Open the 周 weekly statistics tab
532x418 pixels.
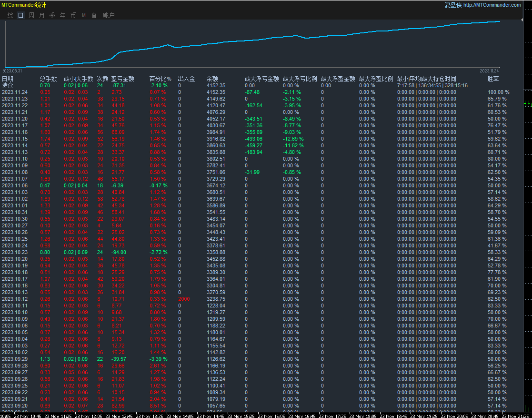pos(31,15)
